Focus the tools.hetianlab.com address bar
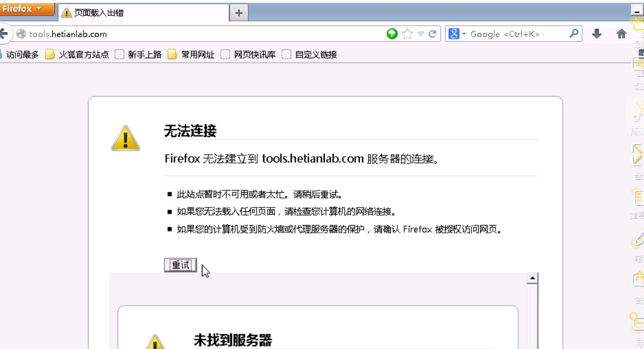Image resolution: width=644 pixels, height=349 pixels. point(206,34)
